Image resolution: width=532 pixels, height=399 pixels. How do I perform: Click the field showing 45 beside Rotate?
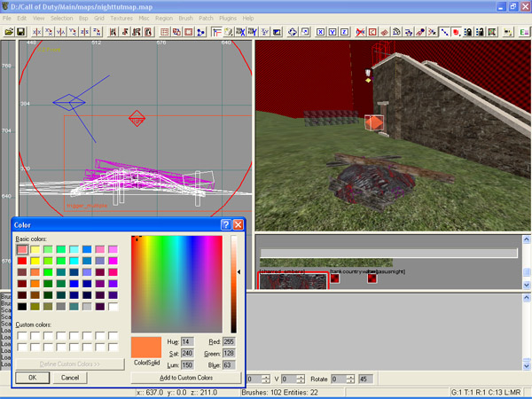coord(366,379)
